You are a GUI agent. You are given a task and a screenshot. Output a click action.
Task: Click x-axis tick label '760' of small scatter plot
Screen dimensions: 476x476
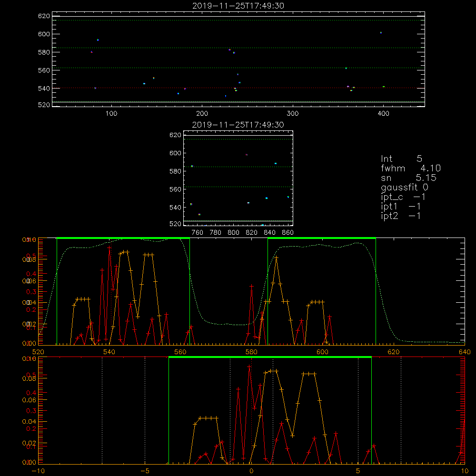tap(198, 233)
